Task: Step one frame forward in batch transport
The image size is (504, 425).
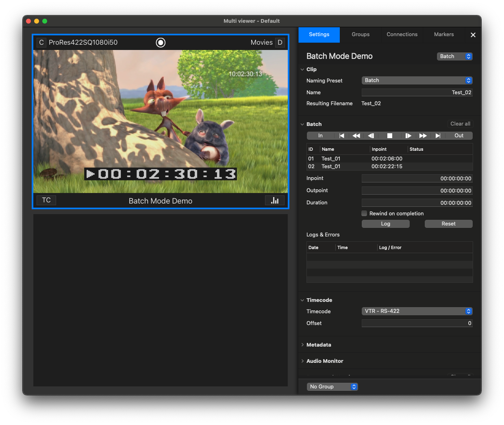Action: click(x=408, y=136)
